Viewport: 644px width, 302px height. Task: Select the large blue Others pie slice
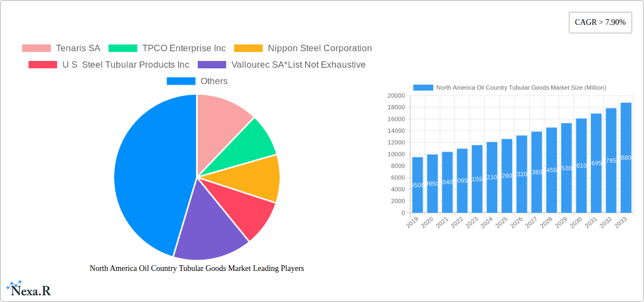tap(147, 175)
